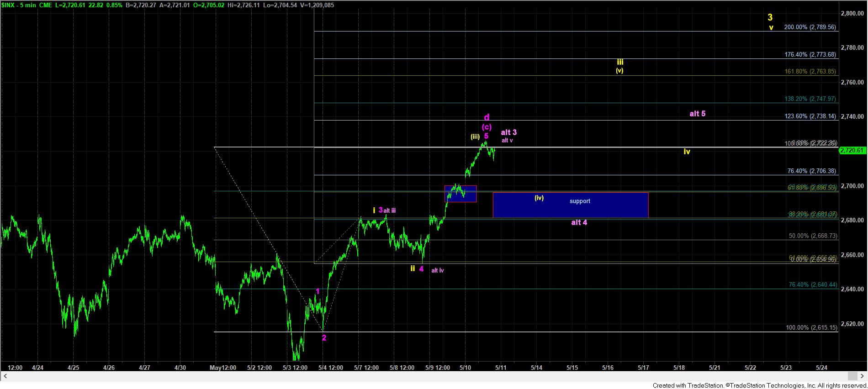Select the magenta '2' wave label near low

[x=324, y=338]
